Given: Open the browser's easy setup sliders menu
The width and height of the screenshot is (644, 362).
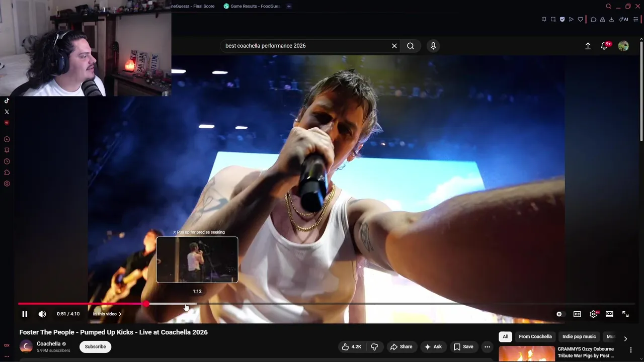Looking at the screenshot, I should click(635, 20).
